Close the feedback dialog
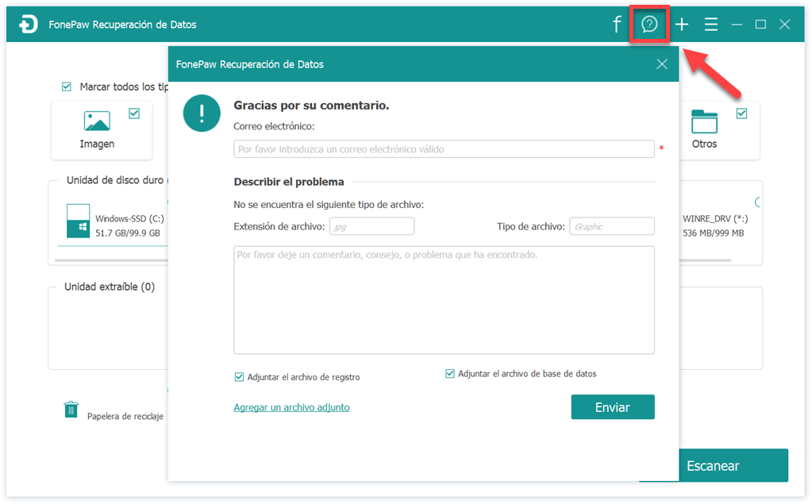This screenshot has width=812, height=504. 662,64
